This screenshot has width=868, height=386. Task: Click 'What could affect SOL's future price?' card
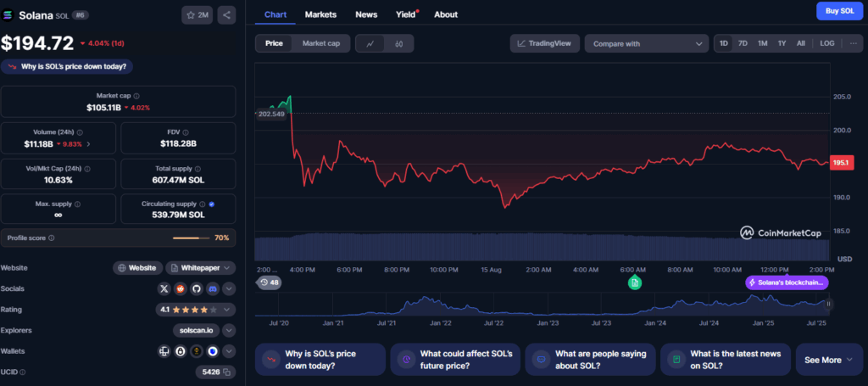click(455, 360)
